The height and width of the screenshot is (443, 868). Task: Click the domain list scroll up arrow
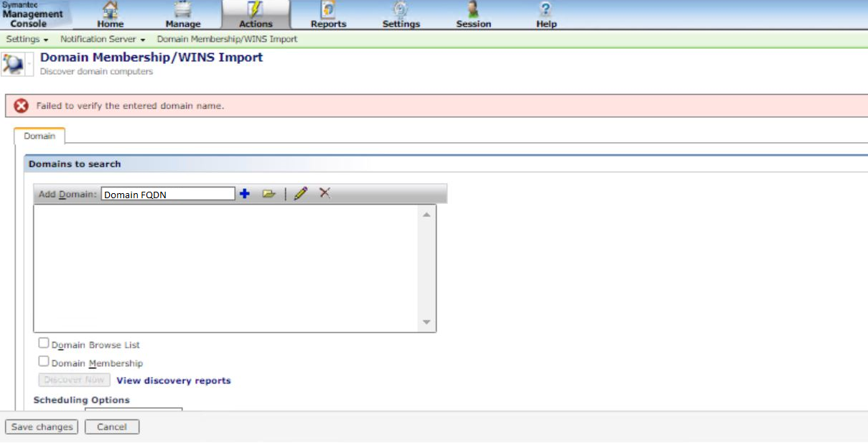tap(426, 214)
